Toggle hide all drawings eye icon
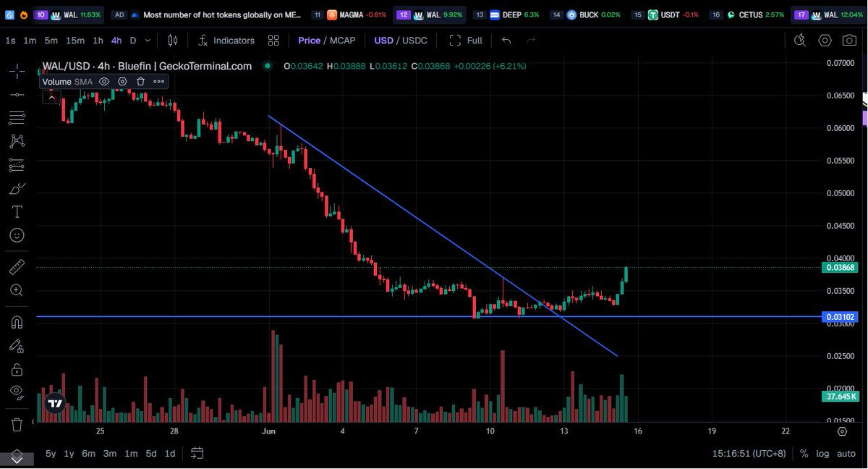The image size is (868, 469). coord(17,392)
